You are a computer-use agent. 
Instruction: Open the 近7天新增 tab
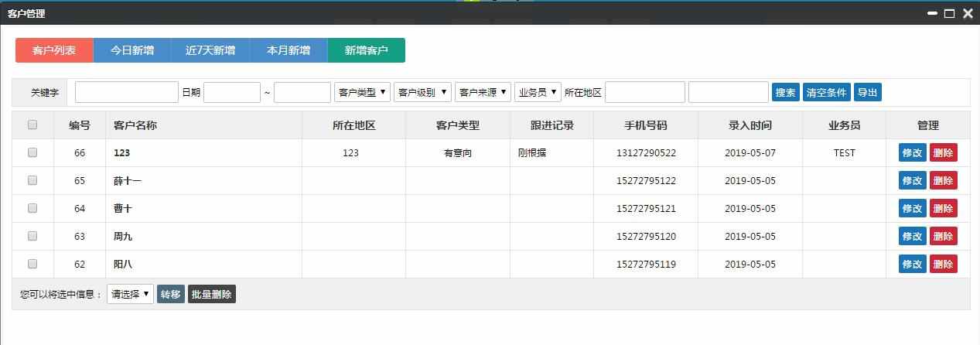210,50
